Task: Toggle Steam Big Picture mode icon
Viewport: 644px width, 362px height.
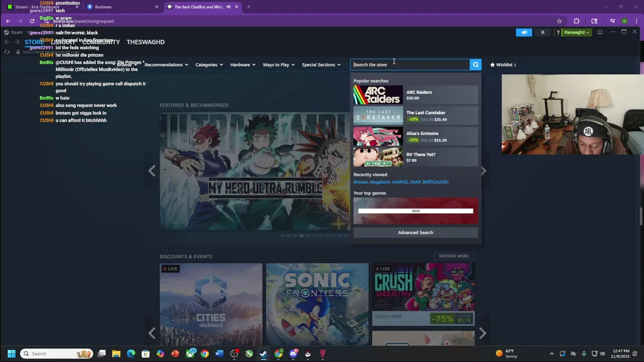Action: click(x=600, y=32)
